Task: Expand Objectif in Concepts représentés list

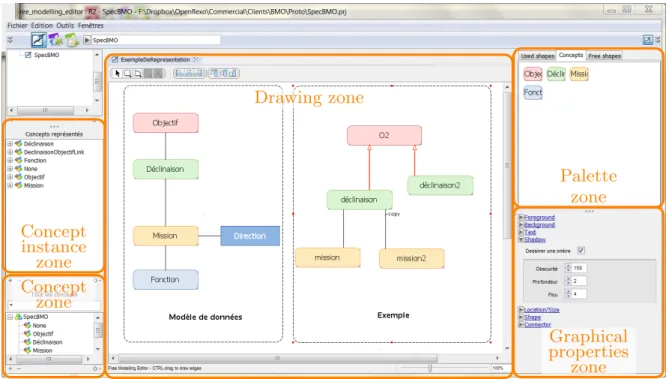Action: point(10,177)
